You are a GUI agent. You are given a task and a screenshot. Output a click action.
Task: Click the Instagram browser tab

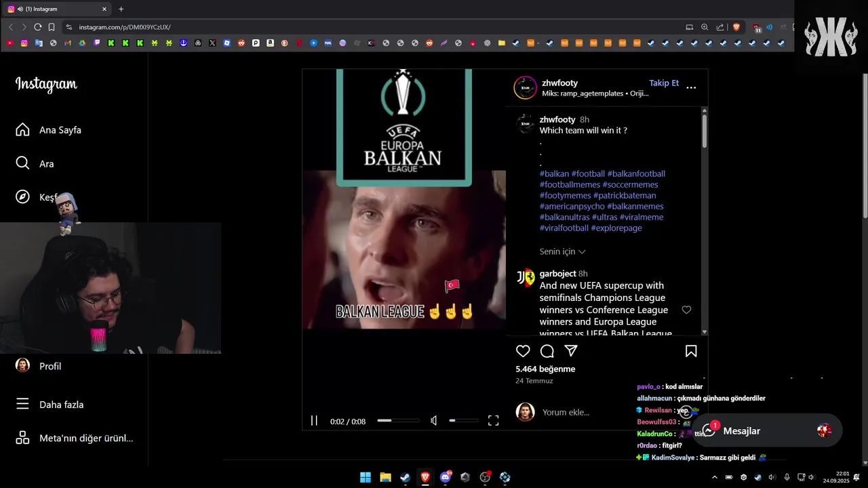click(57, 9)
